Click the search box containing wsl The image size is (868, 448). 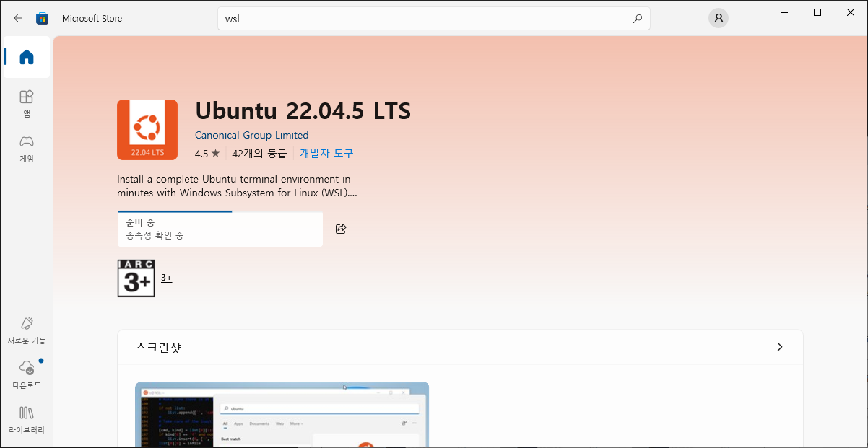point(426,19)
